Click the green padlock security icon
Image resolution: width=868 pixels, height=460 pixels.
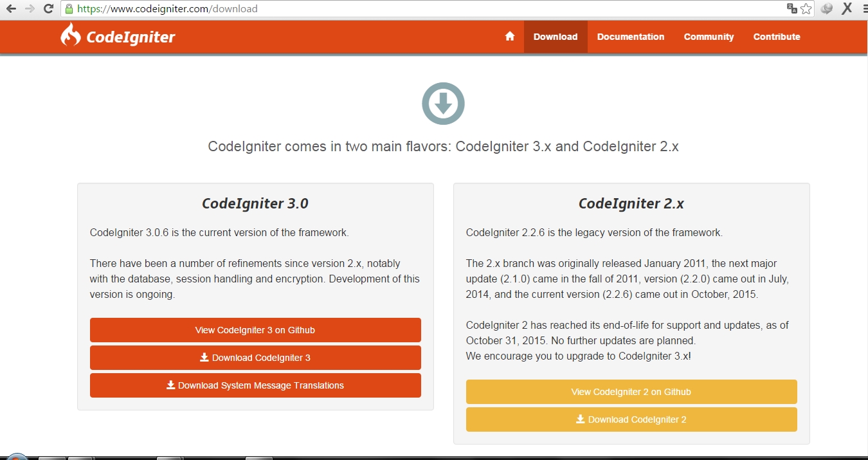(x=69, y=9)
